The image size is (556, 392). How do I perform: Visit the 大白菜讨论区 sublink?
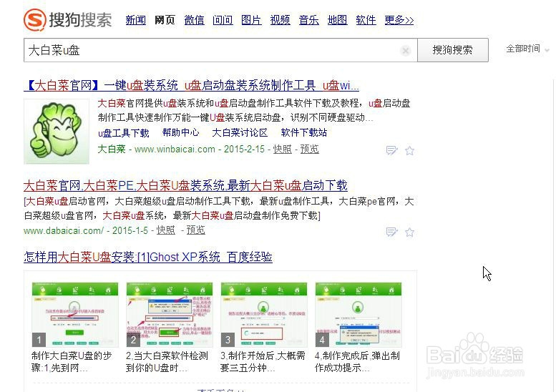[x=240, y=132]
